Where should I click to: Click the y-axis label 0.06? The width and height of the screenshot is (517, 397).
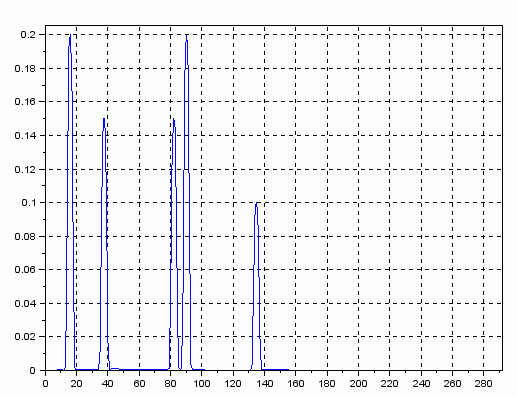click(25, 269)
